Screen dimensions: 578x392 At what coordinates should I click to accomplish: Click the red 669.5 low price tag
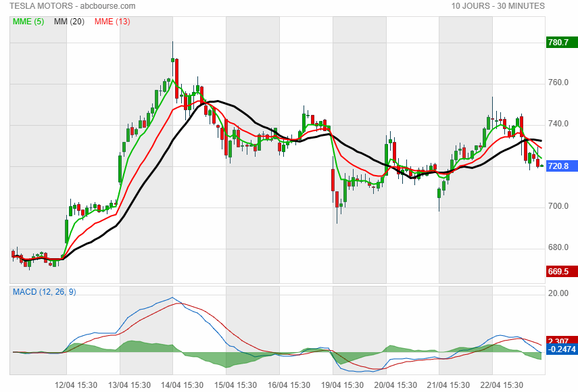tap(562, 272)
